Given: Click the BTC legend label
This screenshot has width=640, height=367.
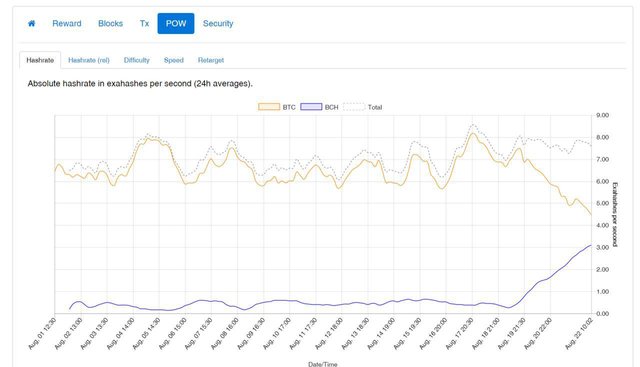Looking at the screenshot, I should pos(289,107).
